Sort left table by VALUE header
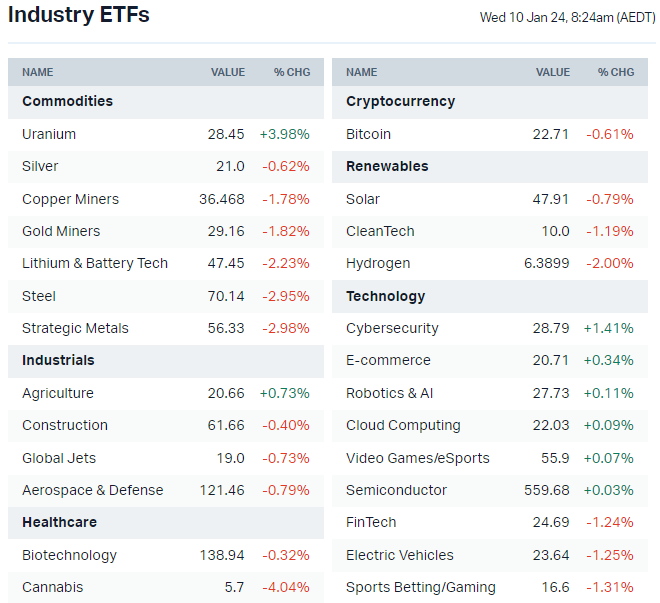The image size is (660, 603). tap(228, 72)
